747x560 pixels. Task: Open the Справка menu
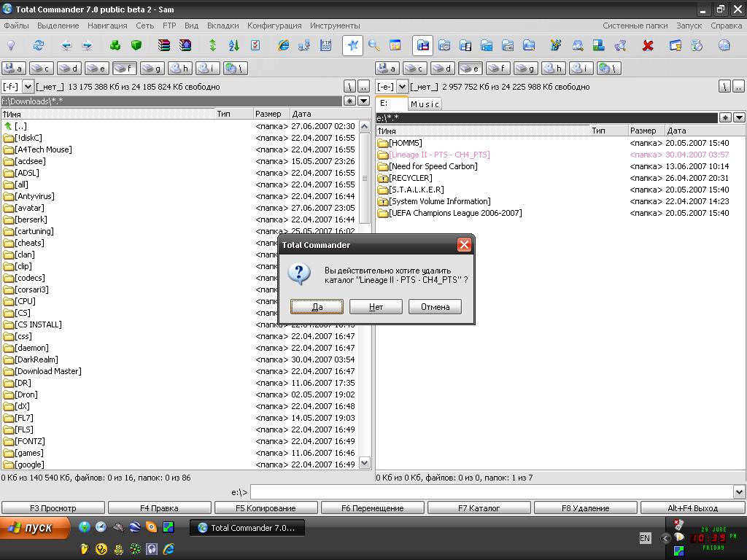[726, 26]
